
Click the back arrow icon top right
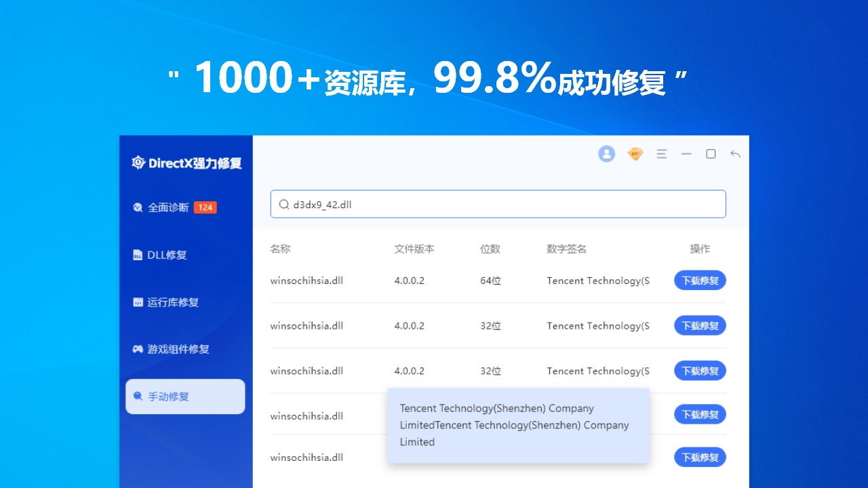[x=735, y=154]
